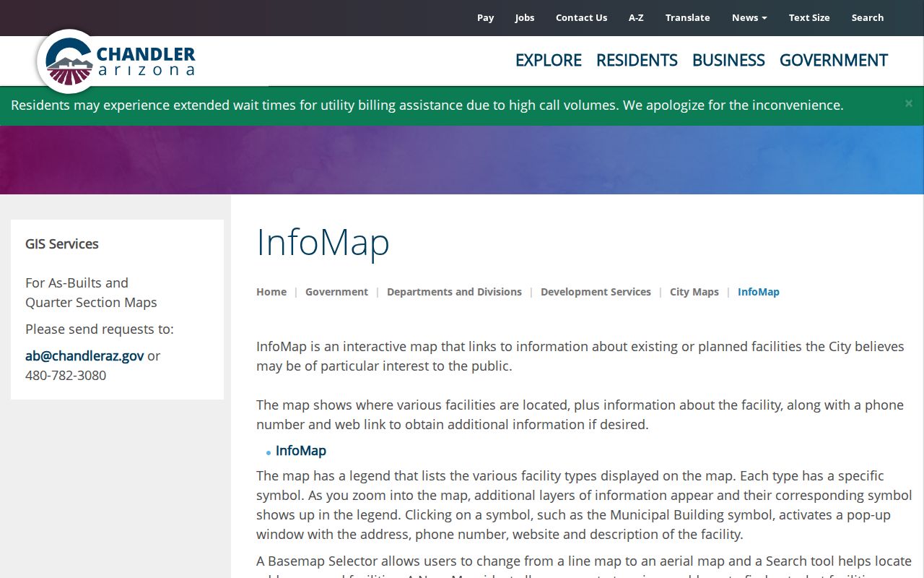This screenshot has width=924, height=578.
Task: Open the Text Size option
Action: click(809, 17)
